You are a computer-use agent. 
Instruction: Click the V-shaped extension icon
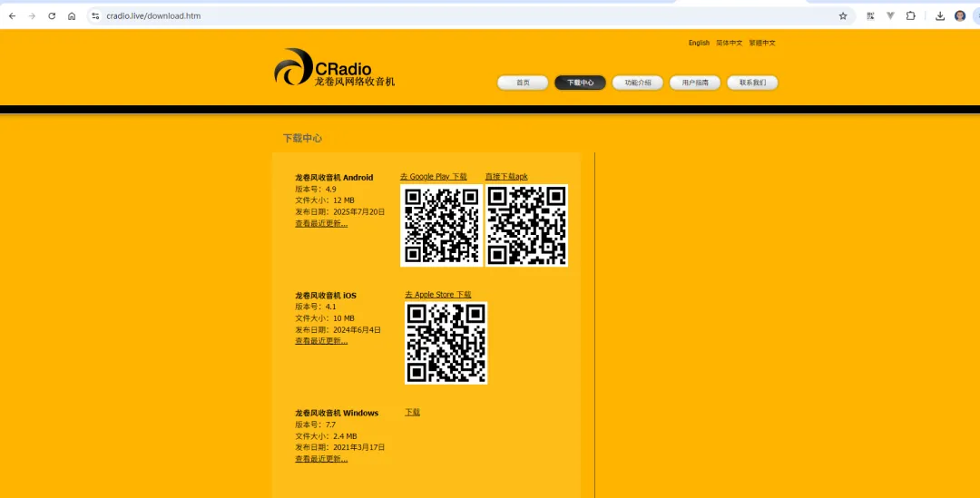891,16
